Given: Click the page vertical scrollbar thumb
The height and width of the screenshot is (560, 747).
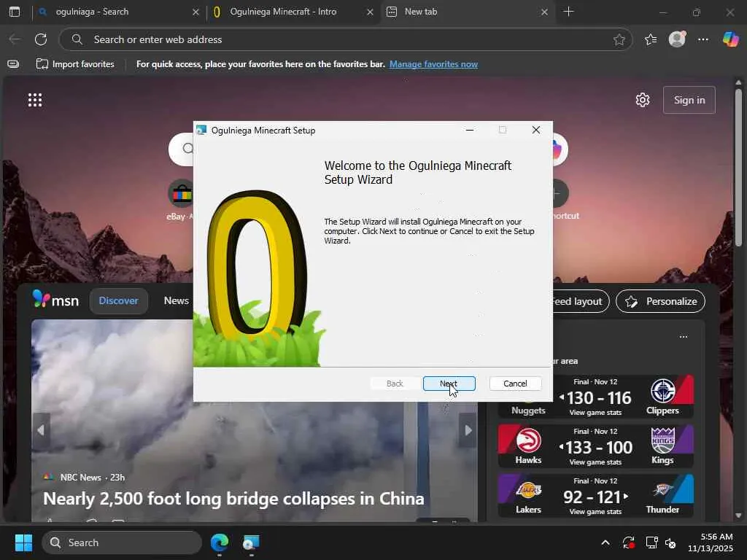Looking at the screenshot, I should click(738, 167).
